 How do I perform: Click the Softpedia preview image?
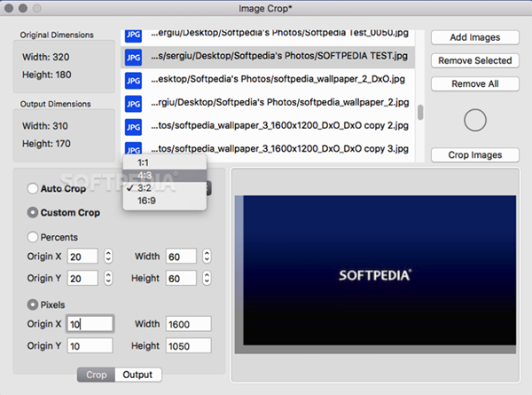pos(376,274)
